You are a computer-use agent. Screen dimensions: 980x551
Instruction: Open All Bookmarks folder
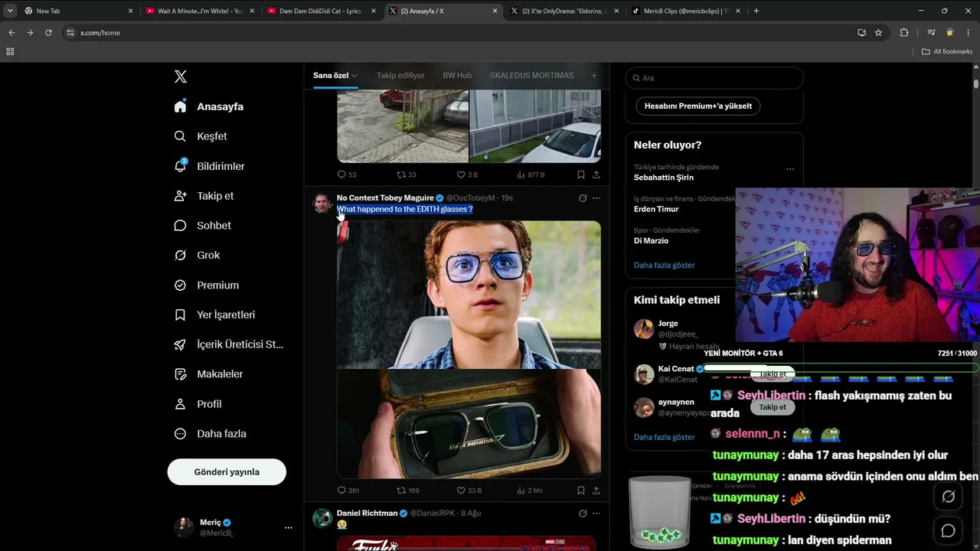tap(947, 51)
